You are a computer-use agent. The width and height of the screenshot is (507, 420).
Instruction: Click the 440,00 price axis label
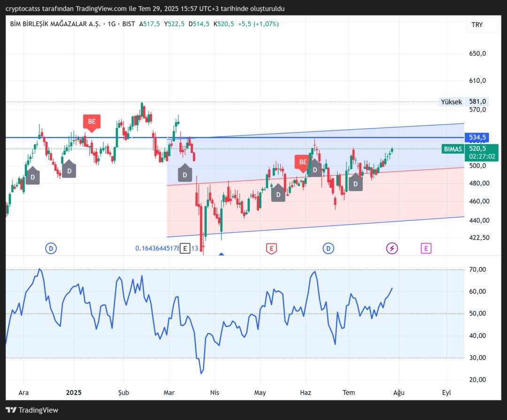pyautogui.click(x=479, y=220)
